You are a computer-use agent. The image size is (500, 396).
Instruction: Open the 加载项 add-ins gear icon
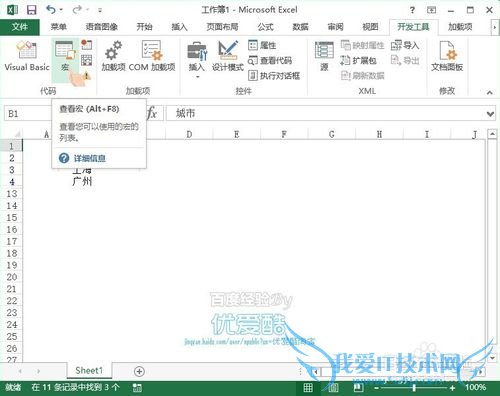[x=113, y=56]
